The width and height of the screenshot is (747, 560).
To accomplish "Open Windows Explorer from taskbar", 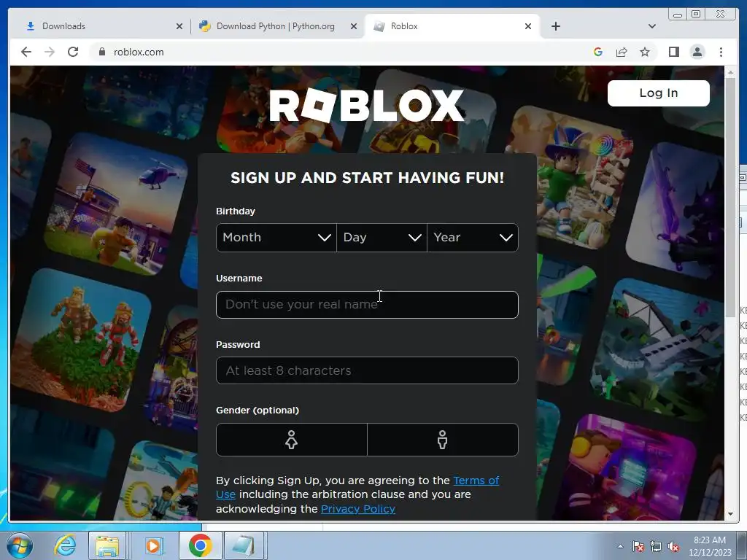I will click(107, 545).
